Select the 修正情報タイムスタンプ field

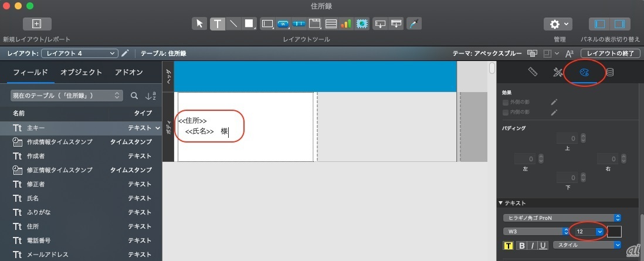pos(82,170)
